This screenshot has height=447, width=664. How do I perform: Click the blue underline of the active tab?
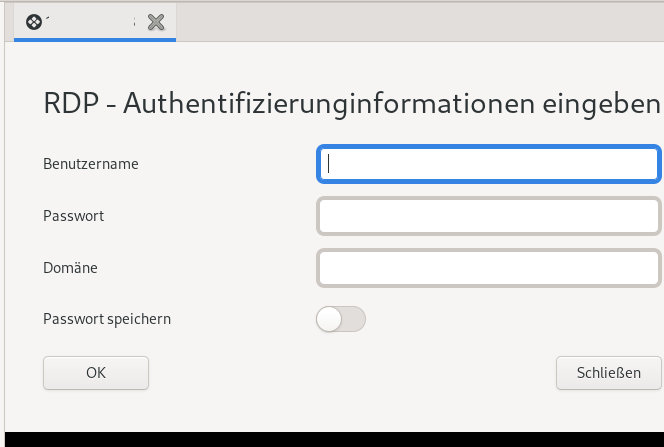tap(95, 40)
